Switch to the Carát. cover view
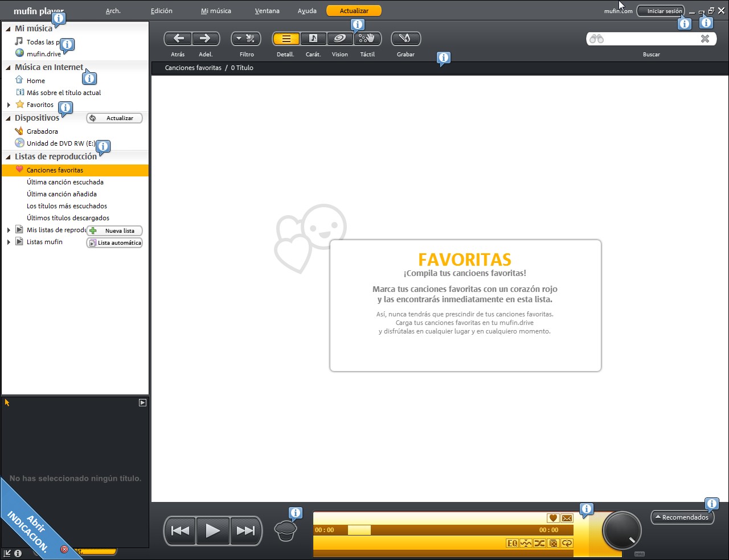Image resolution: width=729 pixels, height=560 pixels. pos(313,38)
